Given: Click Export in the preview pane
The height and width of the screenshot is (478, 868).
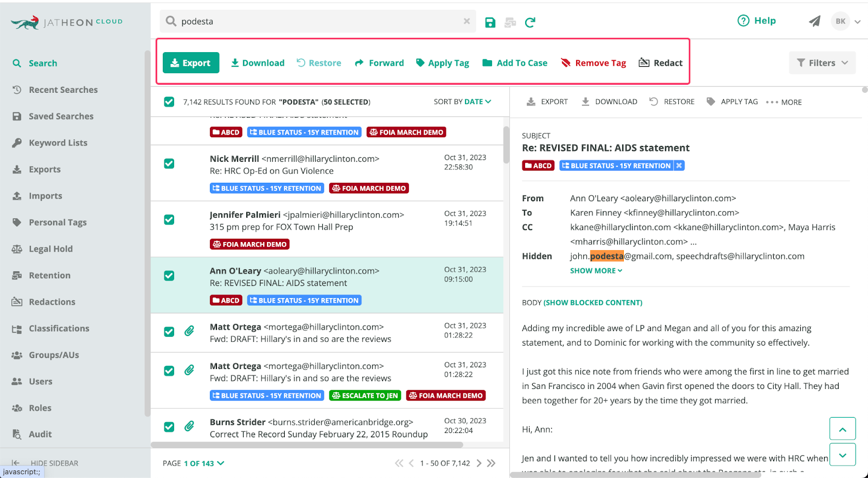Looking at the screenshot, I should pyautogui.click(x=547, y=102).
